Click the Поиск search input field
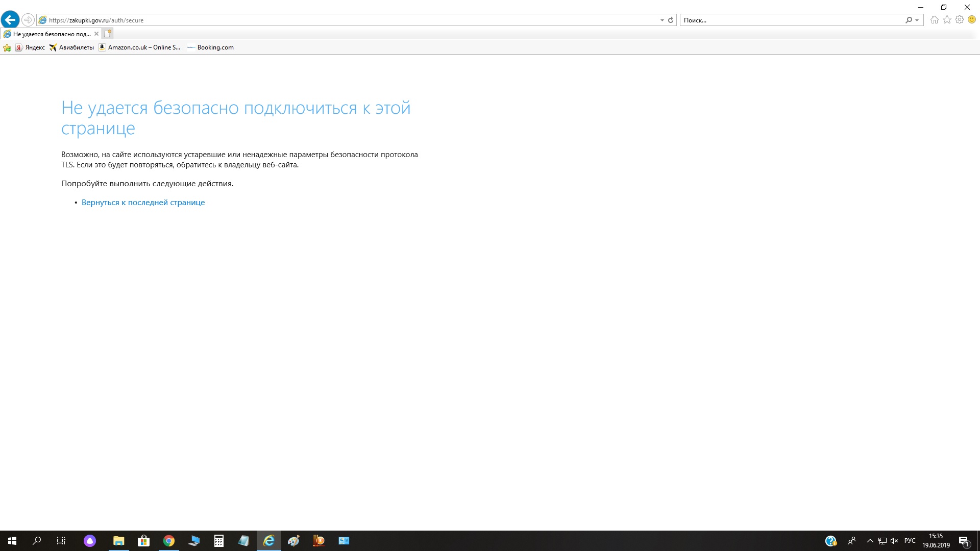 (791, 20)
